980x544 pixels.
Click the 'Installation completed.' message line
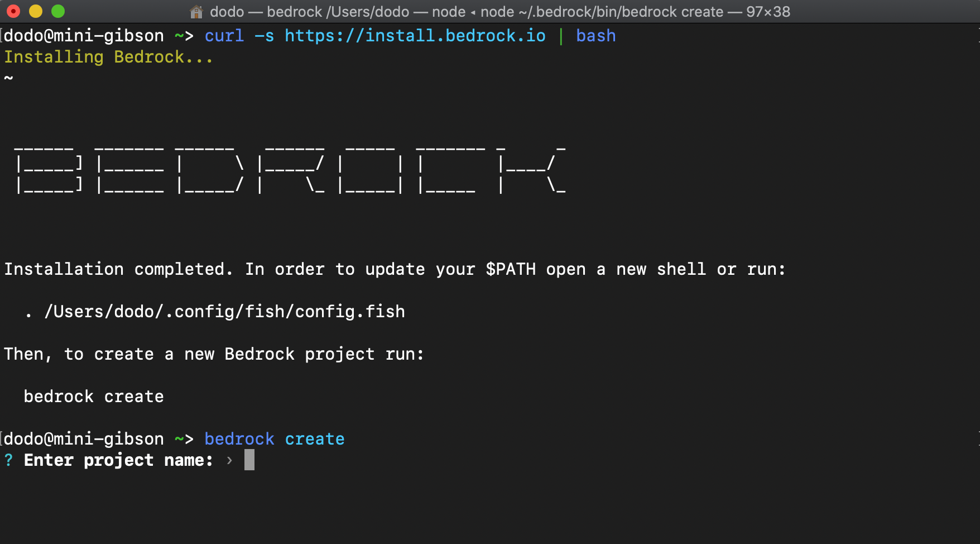point(395,269)
